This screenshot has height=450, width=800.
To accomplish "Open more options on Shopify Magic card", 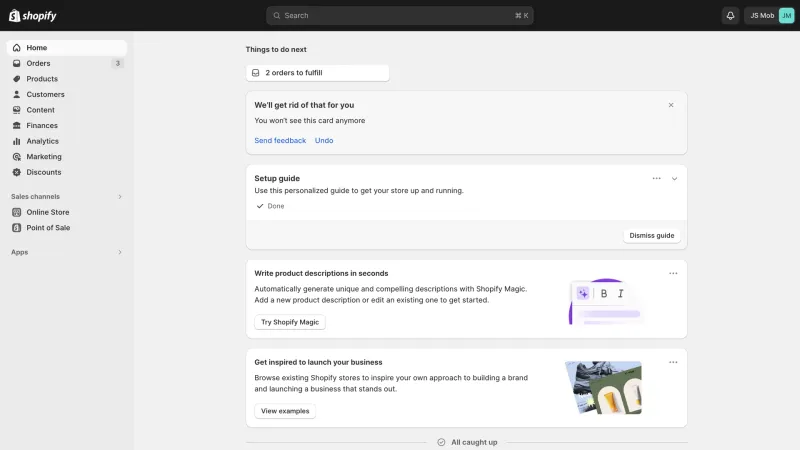I will point(673,273).
